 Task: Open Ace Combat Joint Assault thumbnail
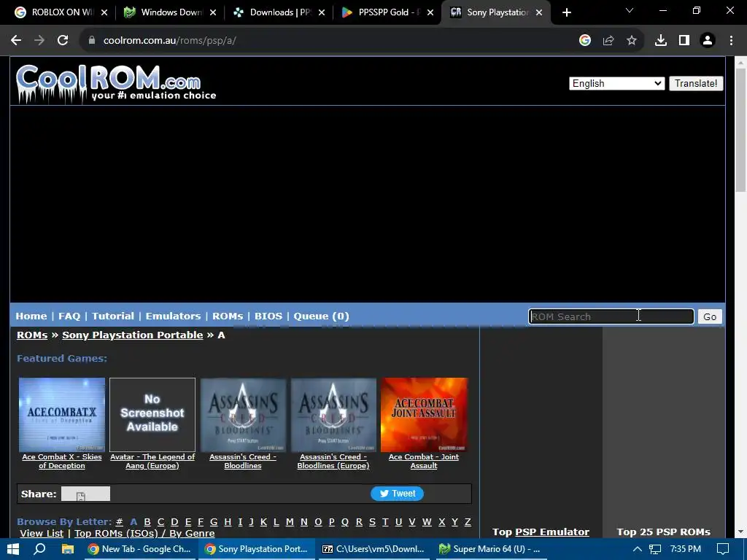424,415
